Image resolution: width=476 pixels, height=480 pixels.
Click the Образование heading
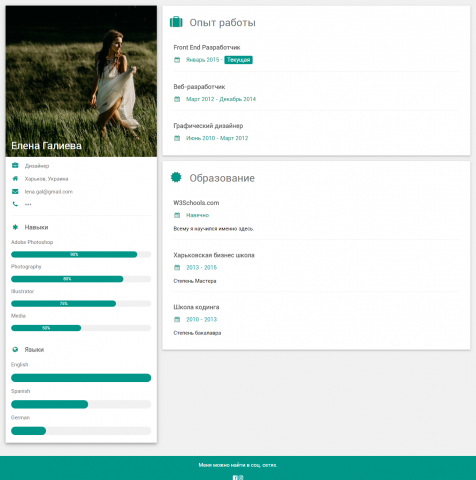coord(222,178)
